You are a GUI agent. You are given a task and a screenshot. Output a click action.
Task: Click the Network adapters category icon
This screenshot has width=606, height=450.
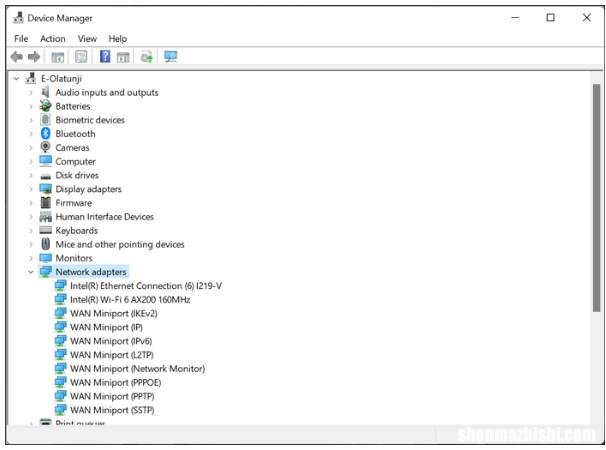(x=46, y=272)
